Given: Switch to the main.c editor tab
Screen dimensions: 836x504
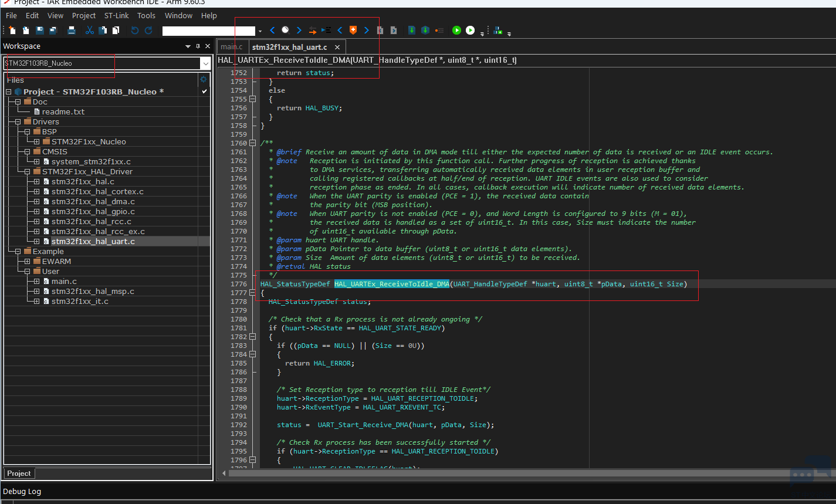Looking at the screenshot, I should point(231,47).
